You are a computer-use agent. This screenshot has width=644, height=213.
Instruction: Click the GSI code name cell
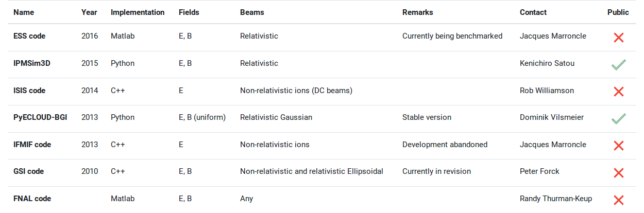click(x=29, y=171)
